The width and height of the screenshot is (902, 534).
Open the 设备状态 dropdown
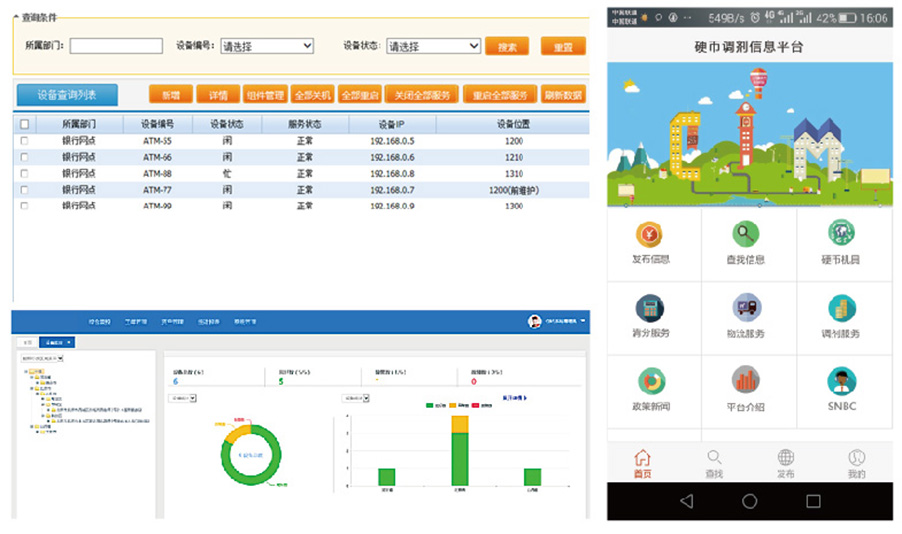[434, 46]
